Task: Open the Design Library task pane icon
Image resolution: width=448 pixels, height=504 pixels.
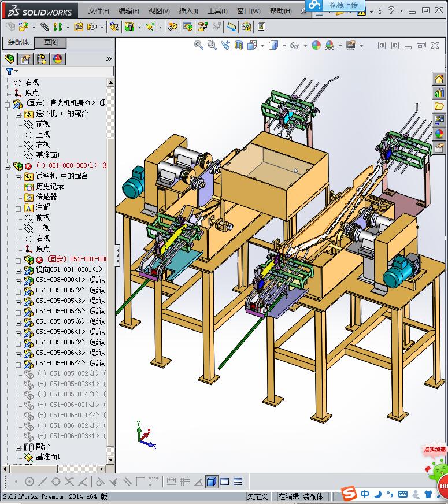Action: pyautogui.click(x=439, y=92)
